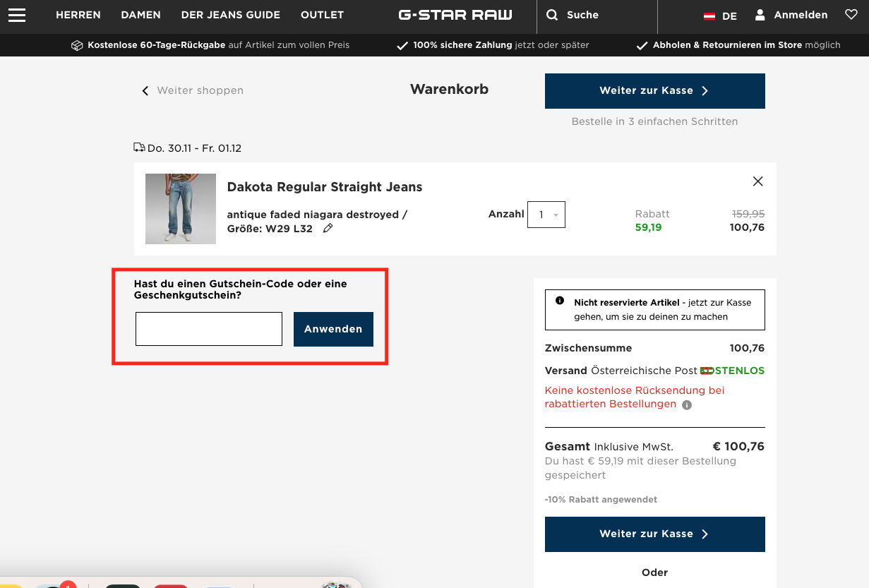869x588 pixels.
Task: Select the Zwischensumme amount 100,76
Action: [x=747, y=348]
